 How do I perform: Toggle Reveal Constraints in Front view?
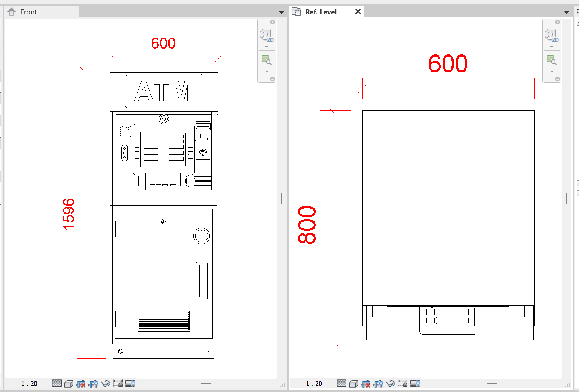pos(118,383)
